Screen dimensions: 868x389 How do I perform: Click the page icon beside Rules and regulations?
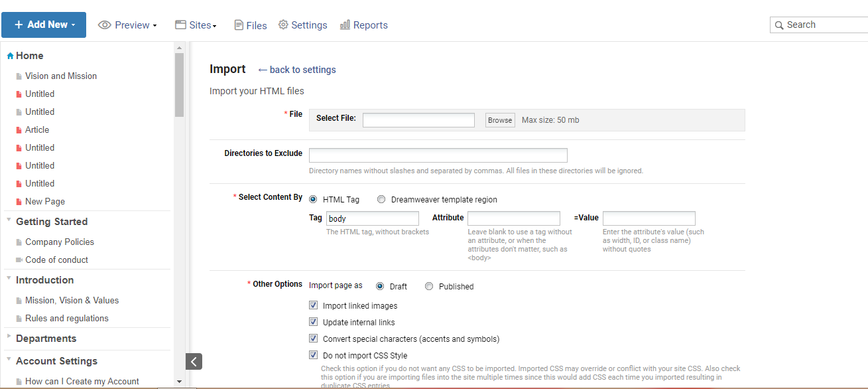tap(19, 319)
